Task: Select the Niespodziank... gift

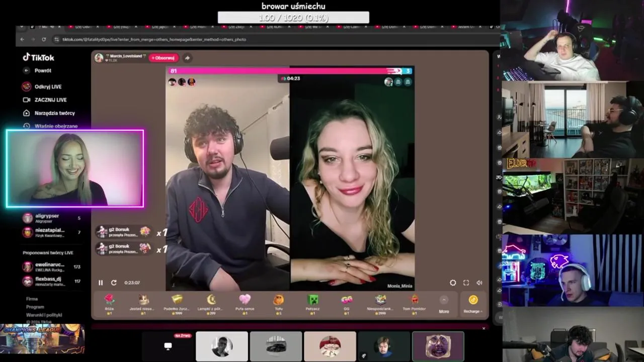Action: (x=380, y=304)
